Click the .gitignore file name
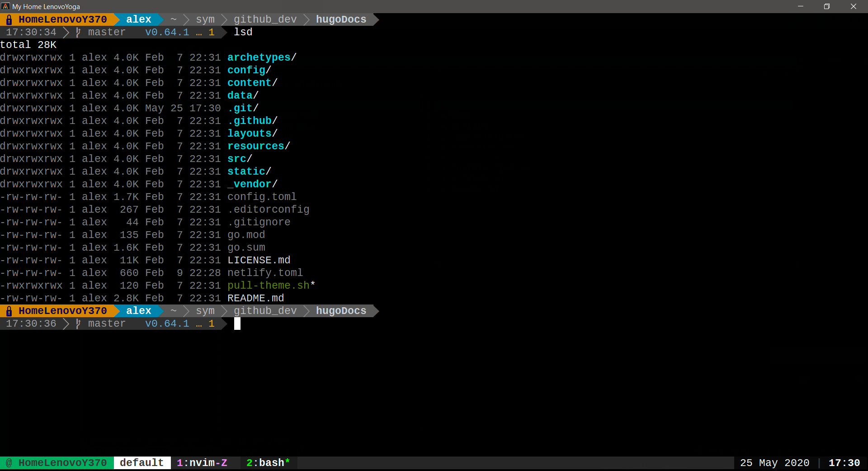 pyautogui.click(x=259, y=222)
